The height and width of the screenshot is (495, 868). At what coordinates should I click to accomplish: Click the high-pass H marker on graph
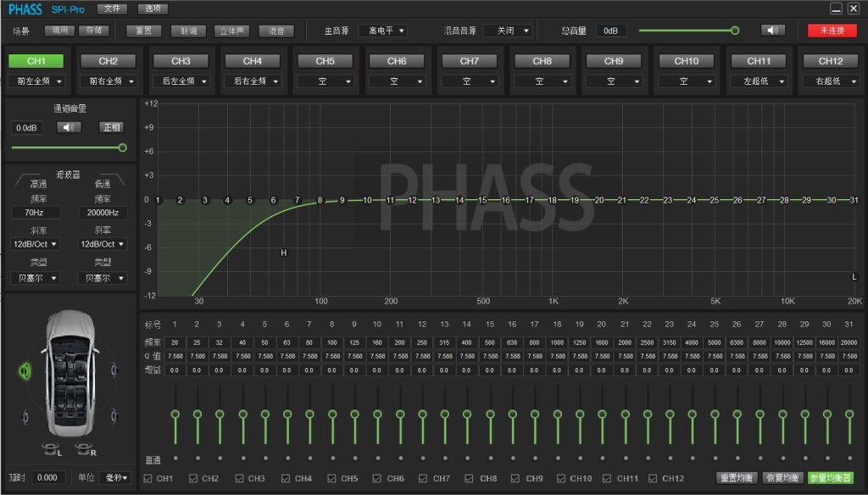coord(284,253)
